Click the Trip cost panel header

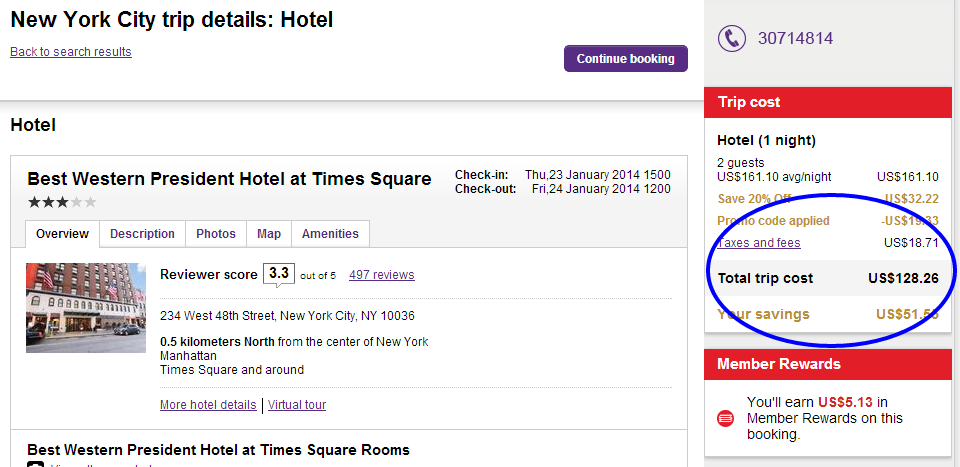(x=828, y=102)
